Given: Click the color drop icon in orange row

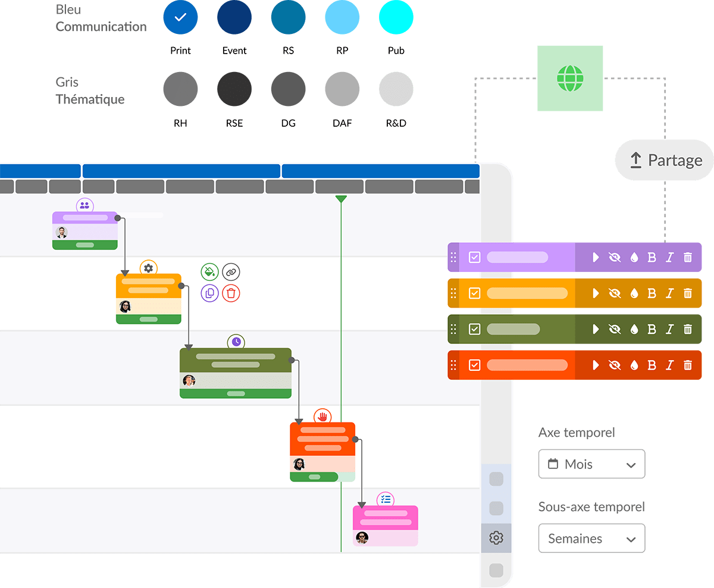Looking at the screenshot, I should click(634, 293).
